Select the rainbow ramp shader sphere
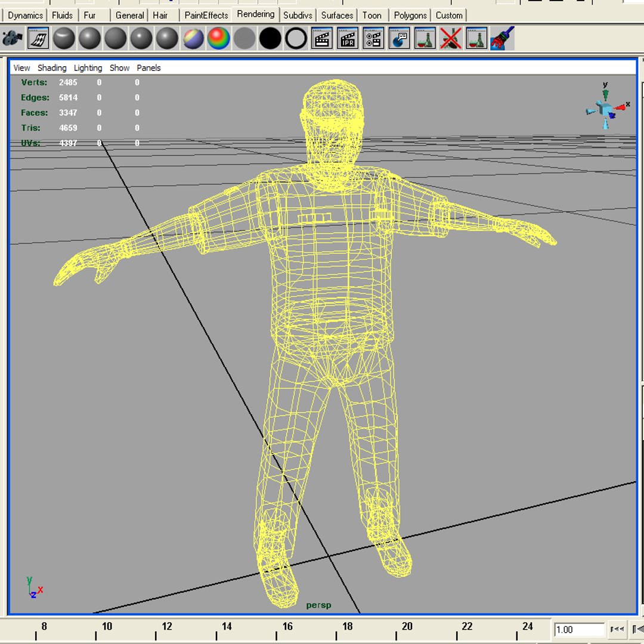This screenshot has height=644, width=644. [x=218, y=39]
